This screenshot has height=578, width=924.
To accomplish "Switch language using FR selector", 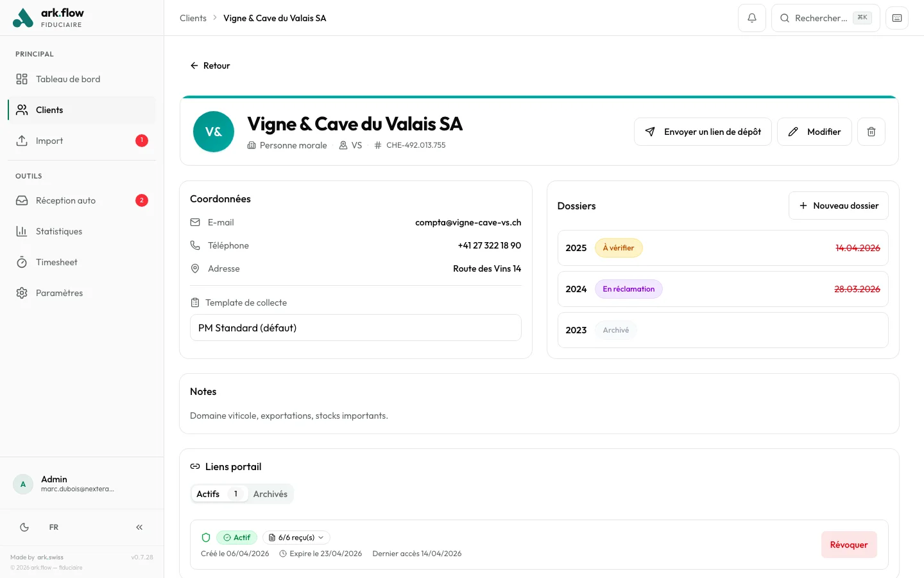I will (54, 527).
